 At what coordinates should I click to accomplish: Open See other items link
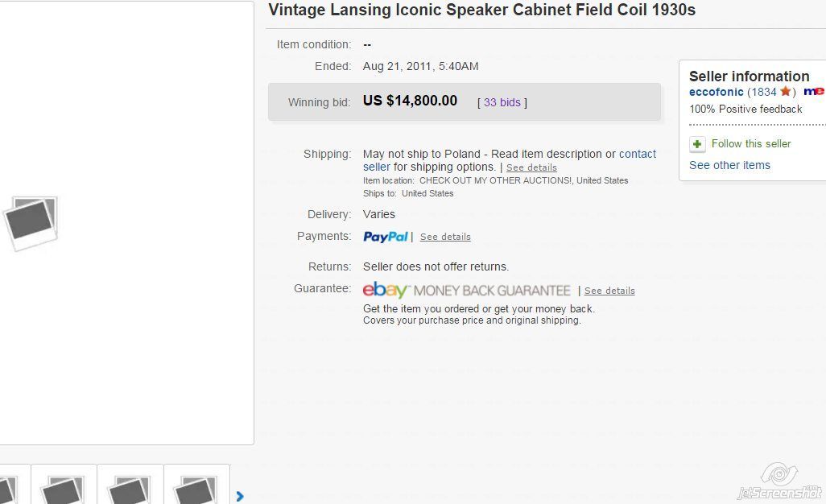729,165
